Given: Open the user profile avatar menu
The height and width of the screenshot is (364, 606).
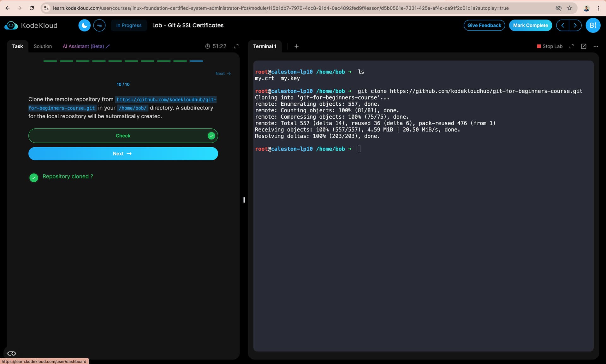Looking at the screenshot, I should [x=593, y=25].
